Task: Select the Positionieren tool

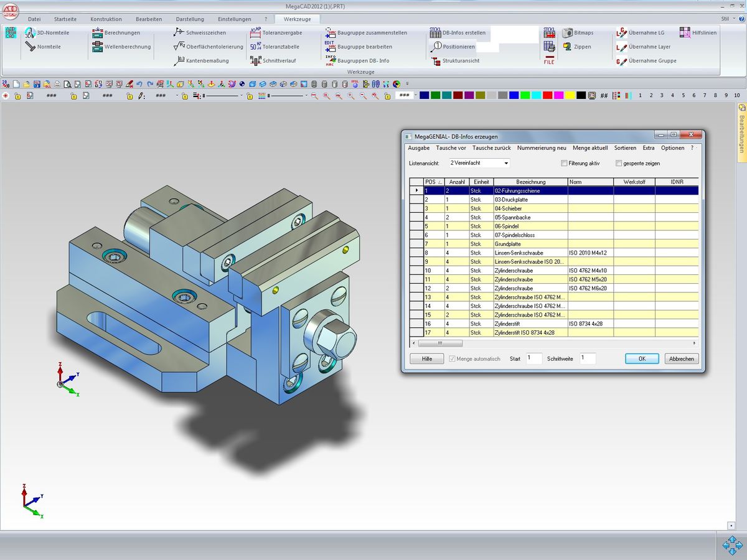Action: point(453,47)
